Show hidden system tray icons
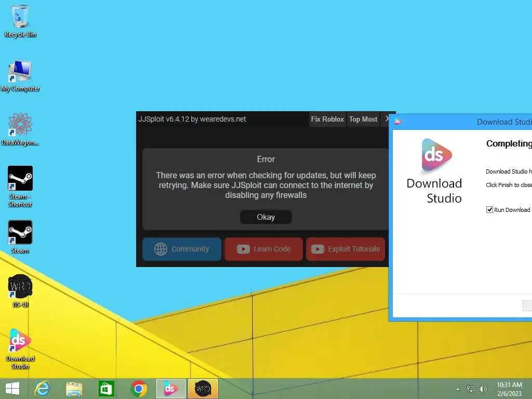This screenshot has height=399, width=532. click(458, 389)
